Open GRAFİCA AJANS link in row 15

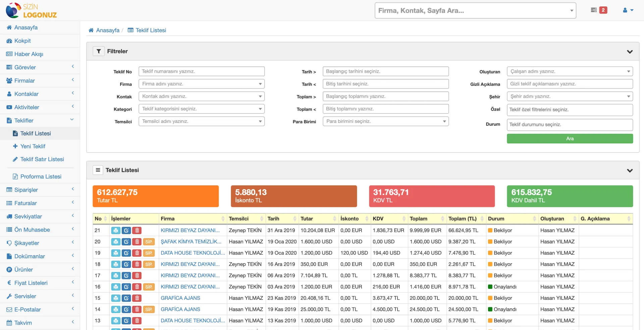click(x=180, y=298)
